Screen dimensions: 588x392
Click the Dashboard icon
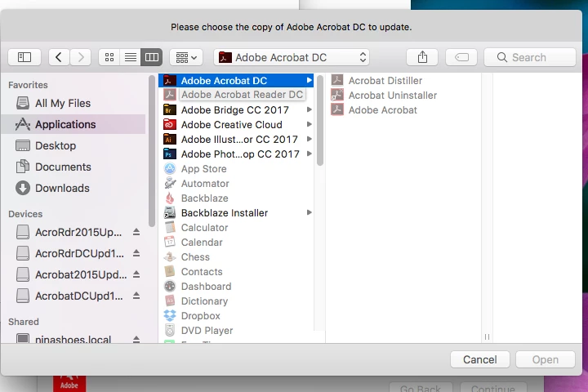[170, 286]
